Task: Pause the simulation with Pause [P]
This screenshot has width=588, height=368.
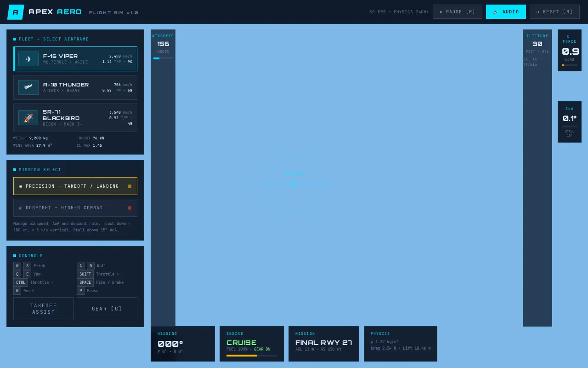Action: [457, 12]
